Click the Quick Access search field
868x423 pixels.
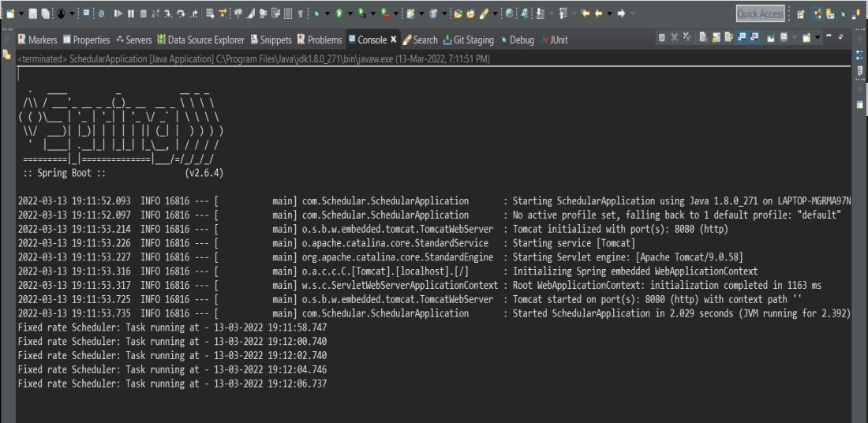coord(761,14)
